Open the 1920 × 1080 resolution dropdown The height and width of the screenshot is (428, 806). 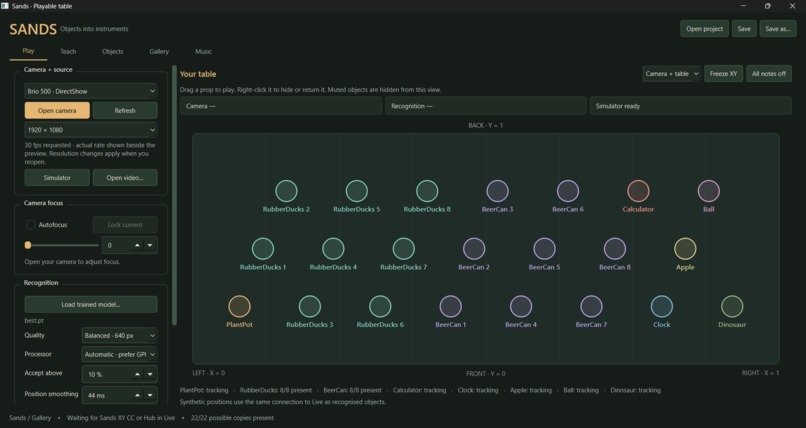91,130
